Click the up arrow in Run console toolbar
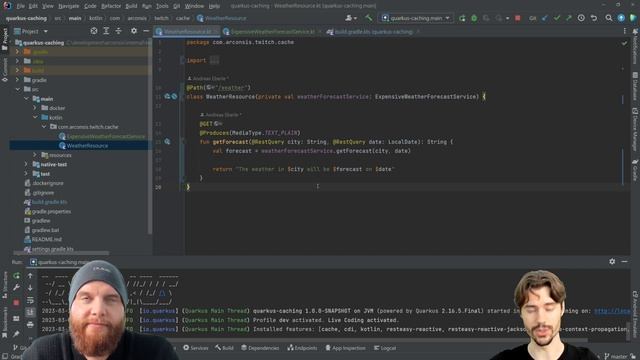 click(30, 276)
